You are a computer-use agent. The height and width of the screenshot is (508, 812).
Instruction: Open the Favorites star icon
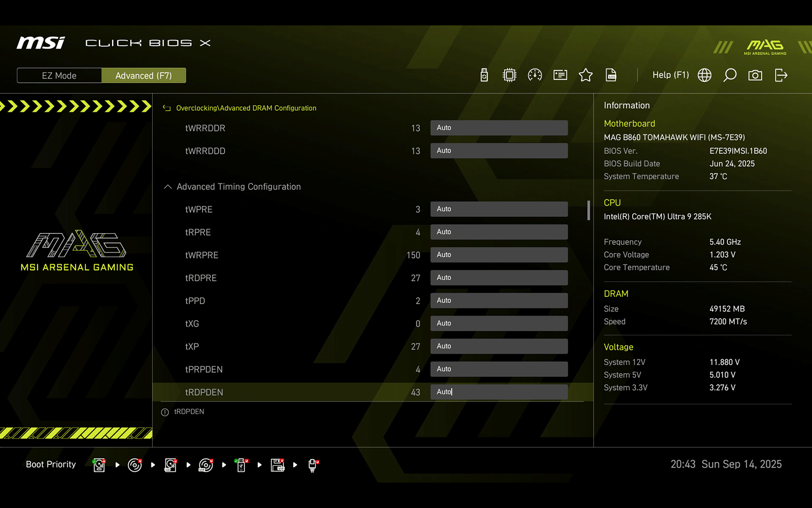pos(586,75)
